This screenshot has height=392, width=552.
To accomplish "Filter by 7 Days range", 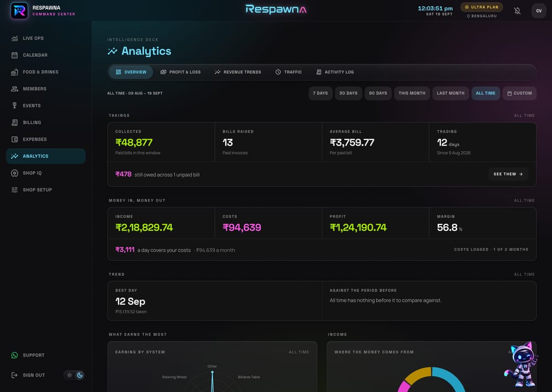I will pos(320,94).
